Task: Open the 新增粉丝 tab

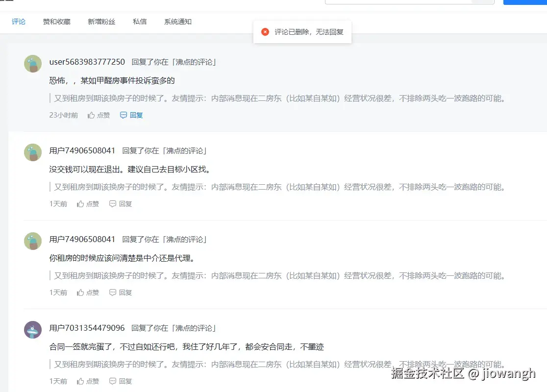Action: point(101,22)
